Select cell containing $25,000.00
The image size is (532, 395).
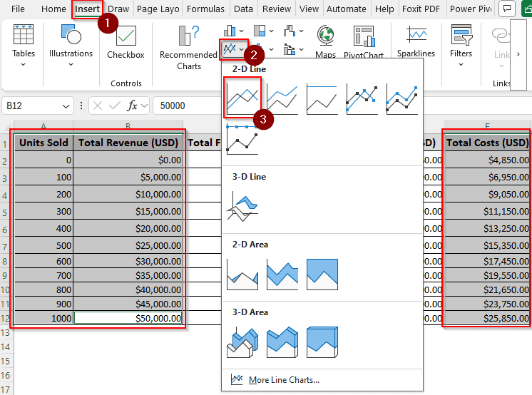tap(128, 245)
